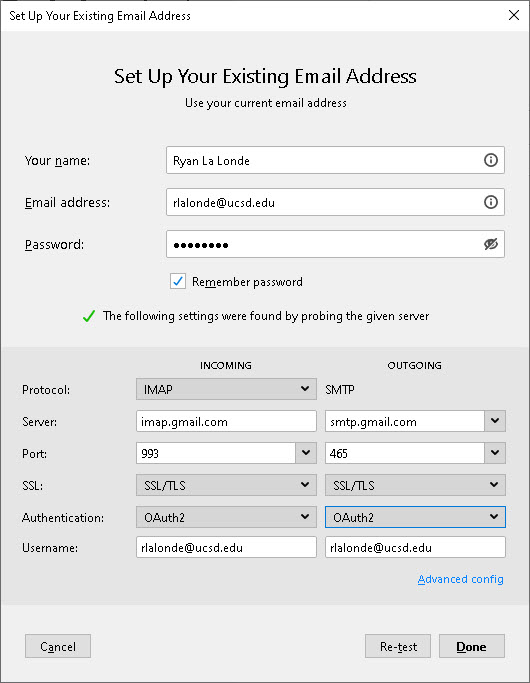
Task: Click the Remember password label text
Action: pos(247,282)
